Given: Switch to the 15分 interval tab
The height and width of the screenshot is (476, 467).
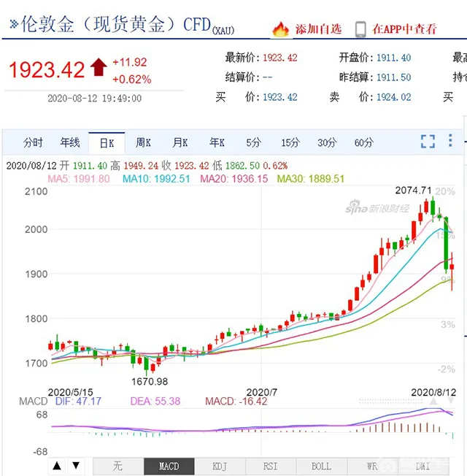Looking at the screenshot, I should tap(290, 142).
